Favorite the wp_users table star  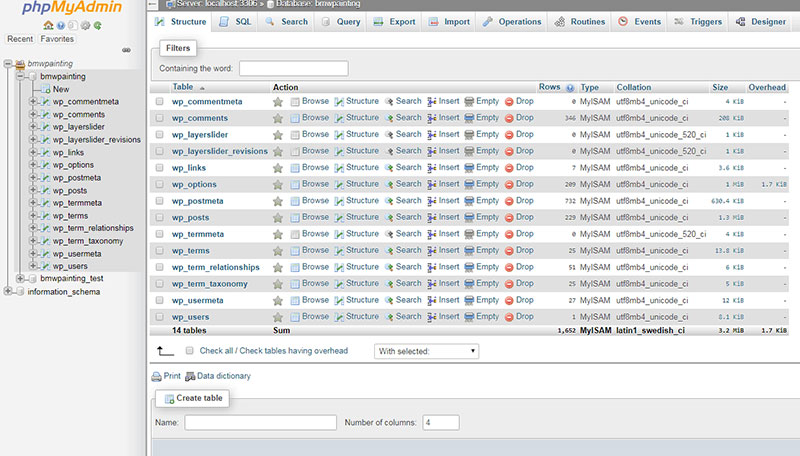pyautogui.click(x=278, y=317)
